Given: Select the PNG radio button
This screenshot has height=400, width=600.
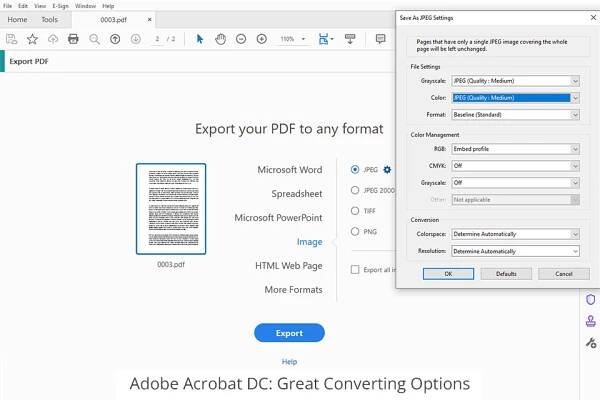Looking at the screenshot, I should click(355, 232).
